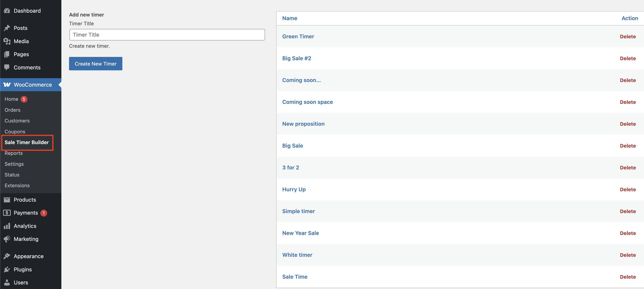Delete the Big Sale timer row

click(x=628, y=146)
